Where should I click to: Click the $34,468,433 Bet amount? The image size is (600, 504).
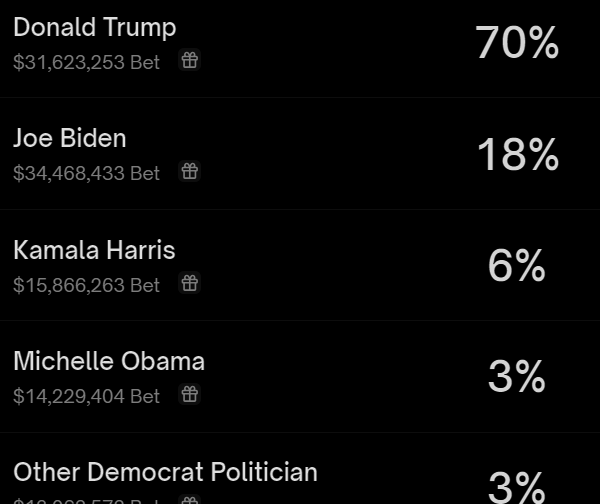click(x=86, y=173)
